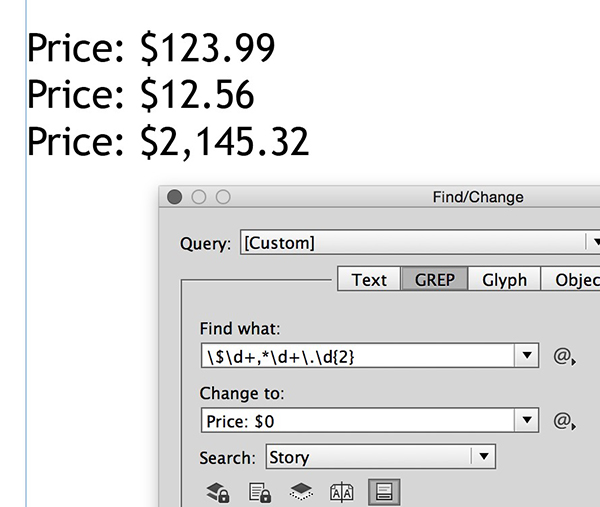
Task: Open special characters menu for Change to
Action: pos(564,421)
